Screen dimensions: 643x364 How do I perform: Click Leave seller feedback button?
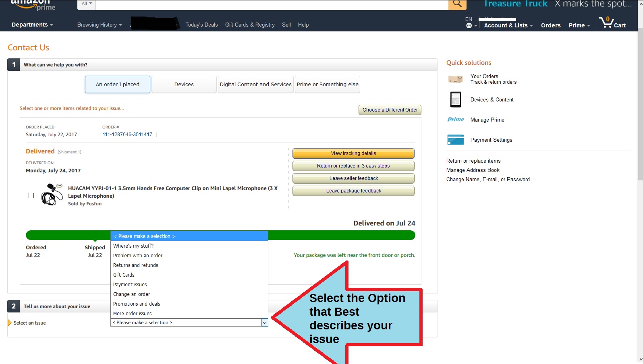353,178
